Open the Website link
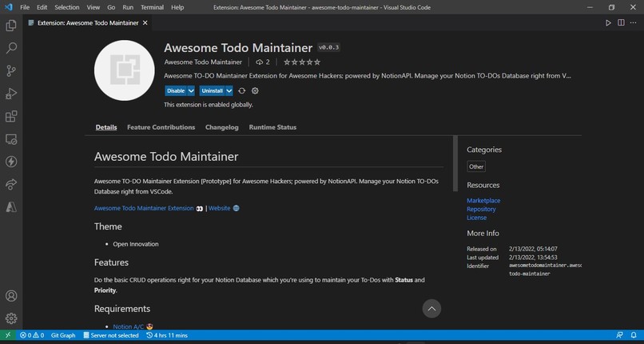 219,208
